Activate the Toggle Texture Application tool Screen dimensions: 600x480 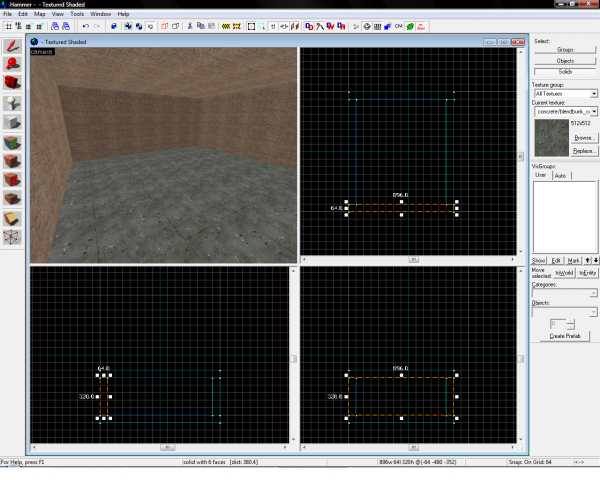tap(13, 141)
